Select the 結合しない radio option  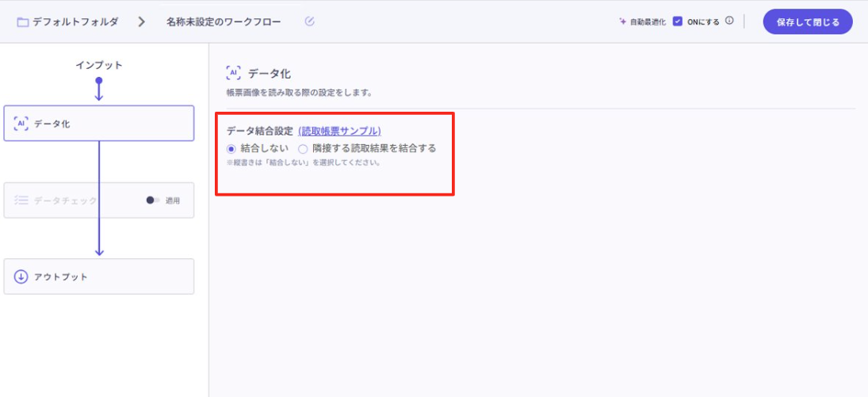pos(231,148)
